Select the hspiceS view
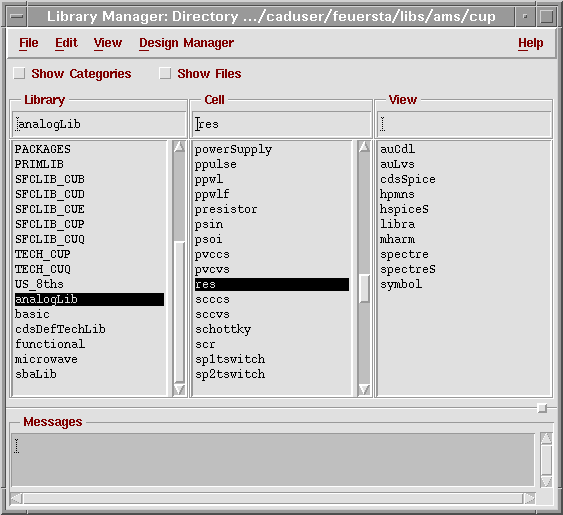The image size is (563, 515). [404, 209]
